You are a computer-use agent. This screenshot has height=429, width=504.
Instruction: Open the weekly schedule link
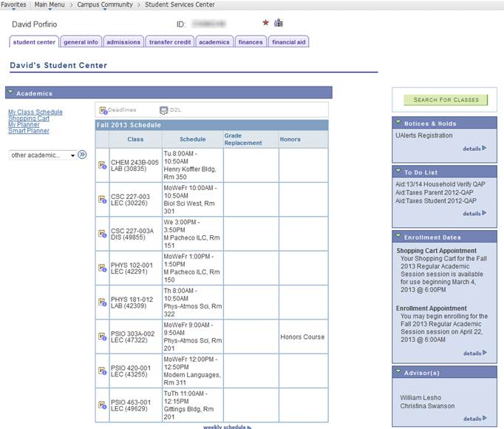225,427
